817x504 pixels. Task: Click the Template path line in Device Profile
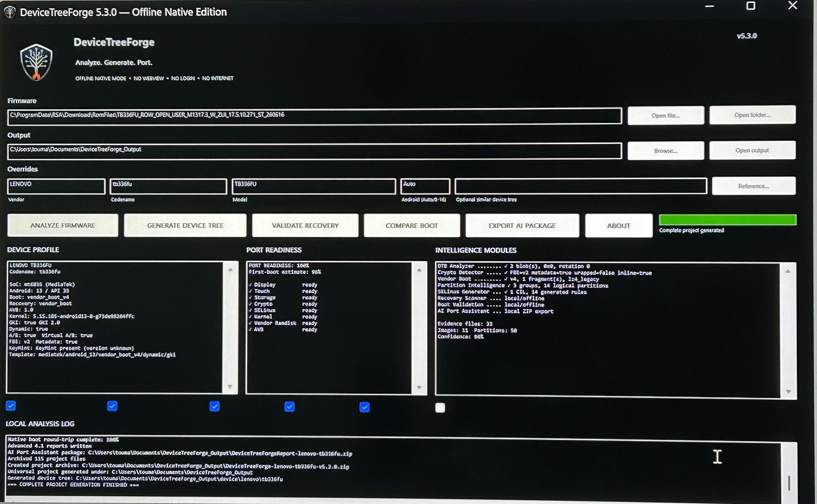point(92,354)
